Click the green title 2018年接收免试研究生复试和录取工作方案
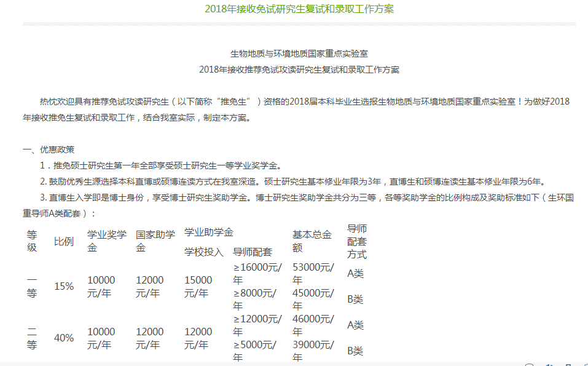Viewport: 588px width, 366px height. click(x=299, y=9)
